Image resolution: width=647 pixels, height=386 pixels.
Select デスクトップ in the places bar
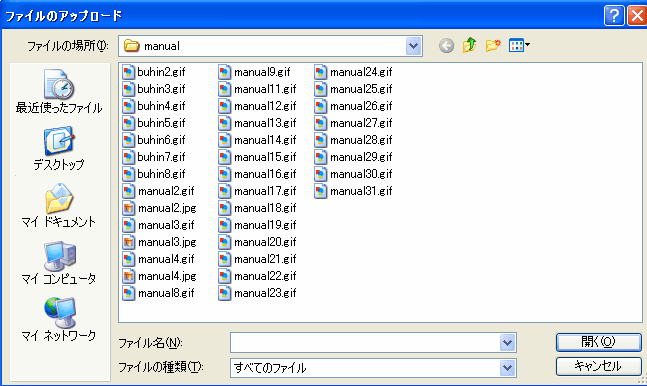59,149
